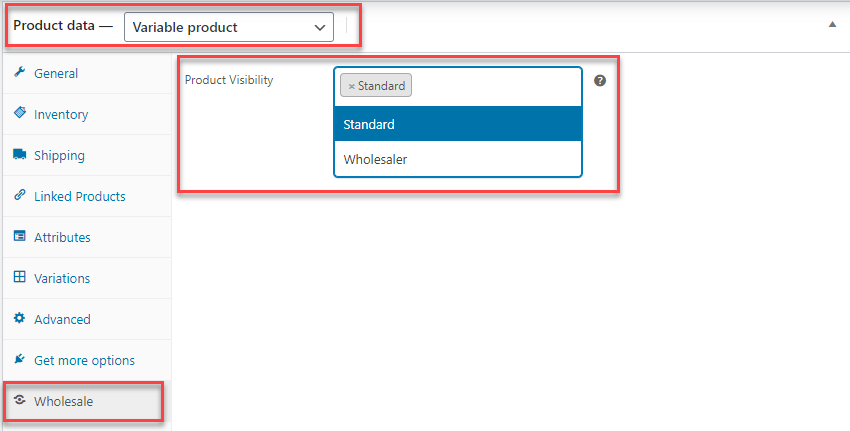Switch to the Shipping tab
Screen dimensions: 850x431
[59, 155]
